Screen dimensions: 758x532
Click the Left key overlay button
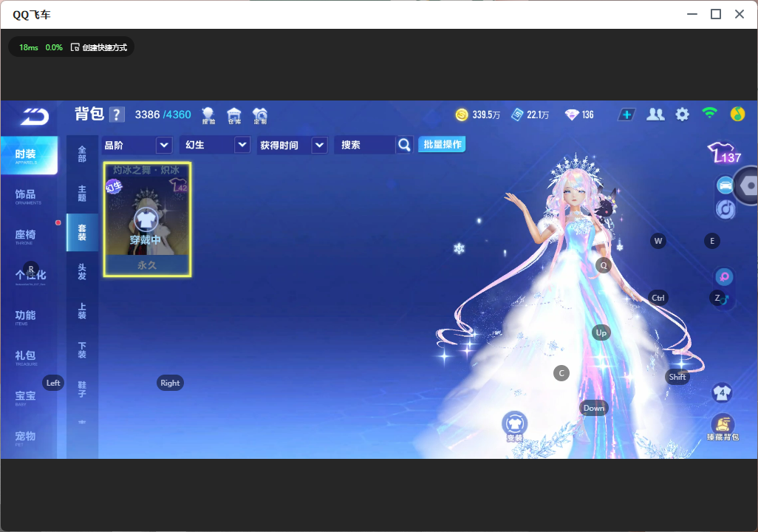coord(53,383)
